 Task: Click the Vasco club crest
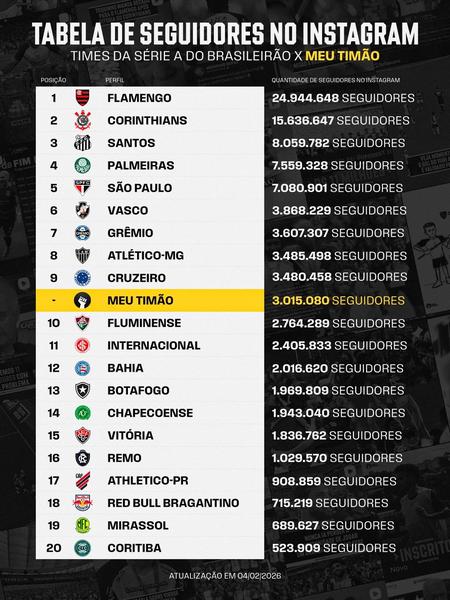tap(82, 210)
